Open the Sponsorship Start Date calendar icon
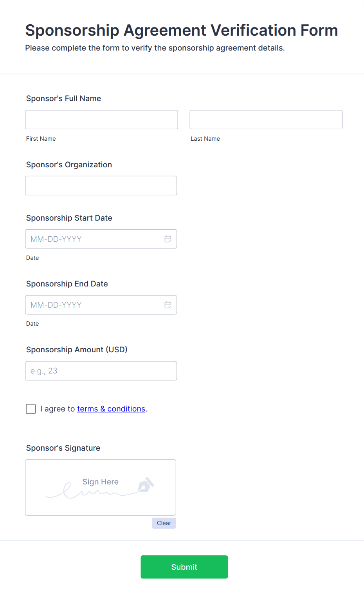Image resolution: width=364 pixels, height=598 pixels. pos(168,239)
